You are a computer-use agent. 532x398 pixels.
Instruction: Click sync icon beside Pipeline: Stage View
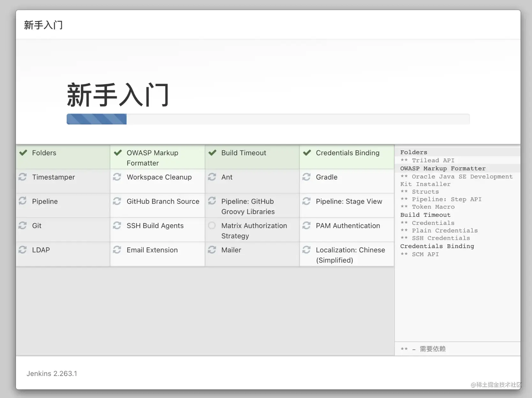307,201
